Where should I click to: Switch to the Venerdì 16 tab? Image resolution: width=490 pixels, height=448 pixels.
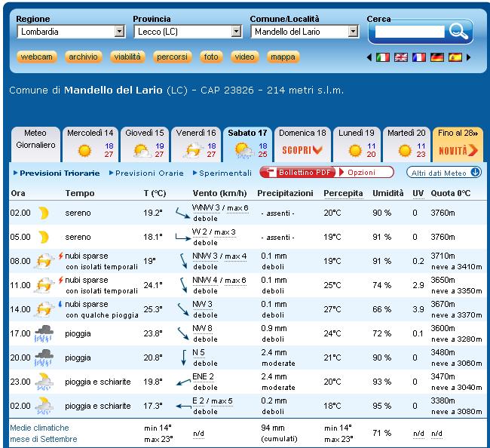click(x=196, y=145)
